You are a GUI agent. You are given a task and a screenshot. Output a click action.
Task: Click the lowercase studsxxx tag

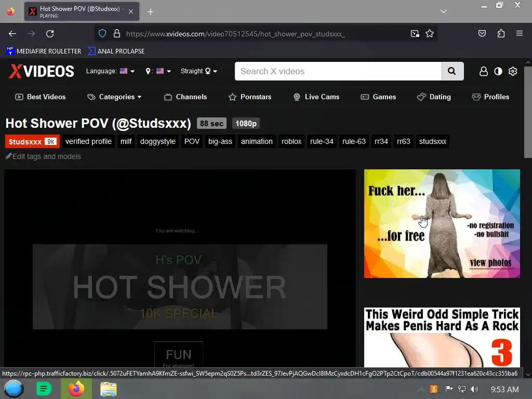point(433,141)
